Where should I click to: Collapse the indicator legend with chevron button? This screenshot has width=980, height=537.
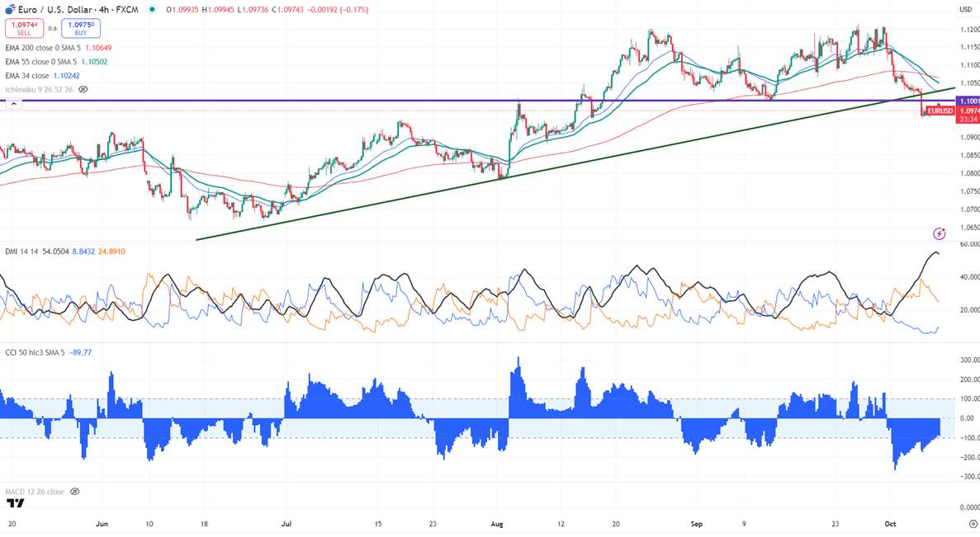coord(14,104)
